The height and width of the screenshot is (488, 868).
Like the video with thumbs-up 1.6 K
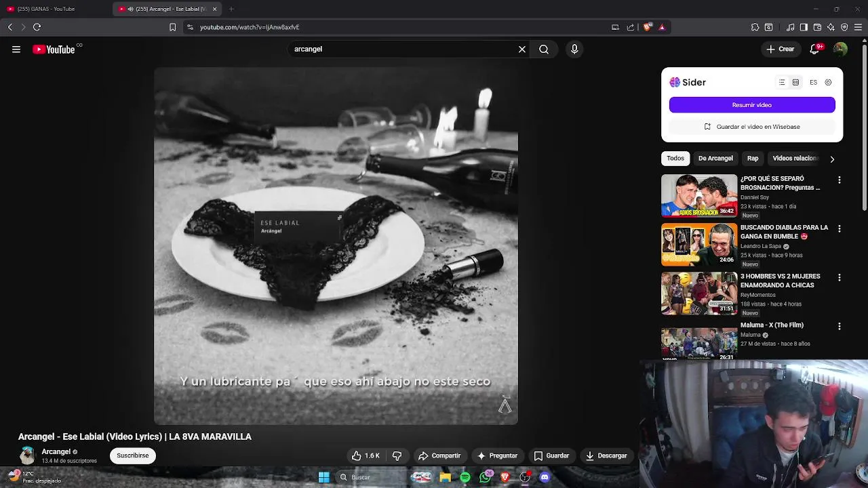pos(366,455)
